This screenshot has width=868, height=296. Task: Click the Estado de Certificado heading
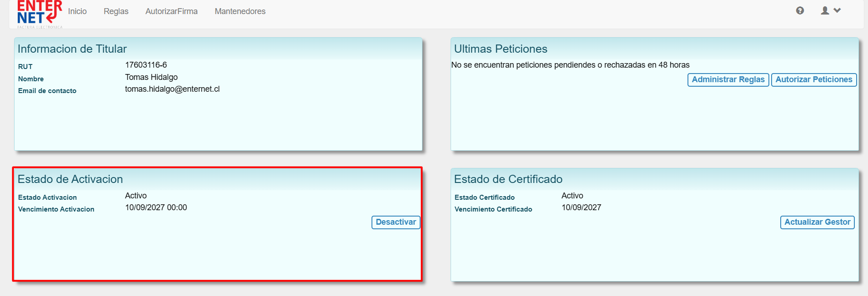(x=508, y=179)
